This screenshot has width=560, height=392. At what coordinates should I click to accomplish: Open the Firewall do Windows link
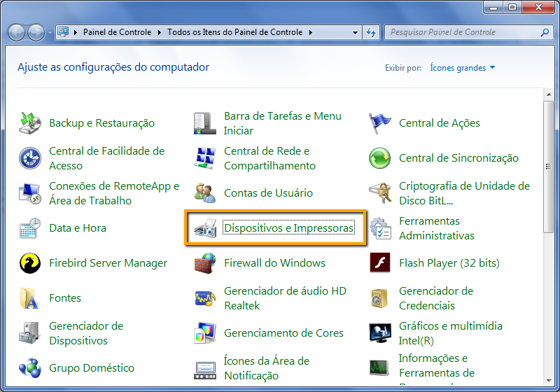[274, 263]
